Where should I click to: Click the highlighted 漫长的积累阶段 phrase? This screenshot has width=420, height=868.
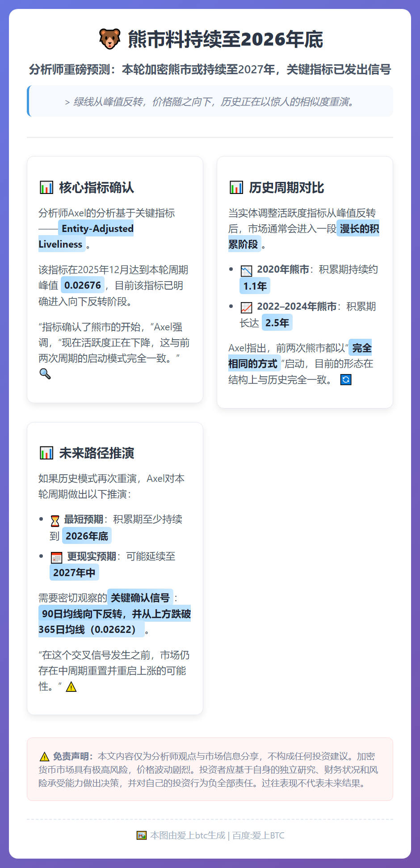(304, 236)
